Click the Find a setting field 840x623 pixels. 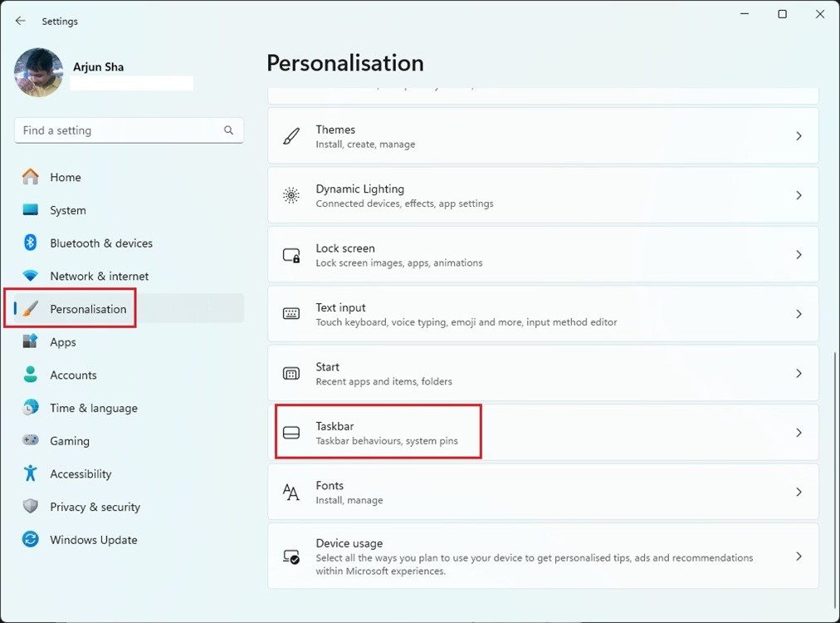(x=129, y=130)
